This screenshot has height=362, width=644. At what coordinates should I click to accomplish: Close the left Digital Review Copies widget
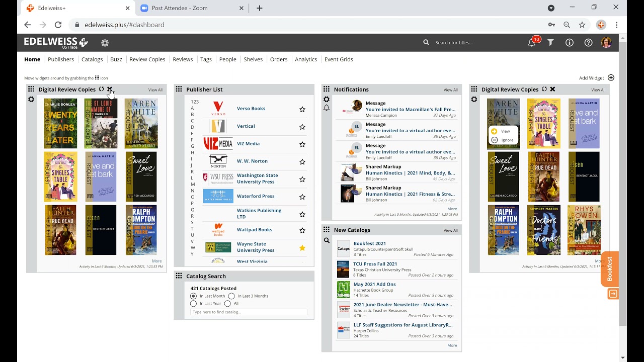110,89
